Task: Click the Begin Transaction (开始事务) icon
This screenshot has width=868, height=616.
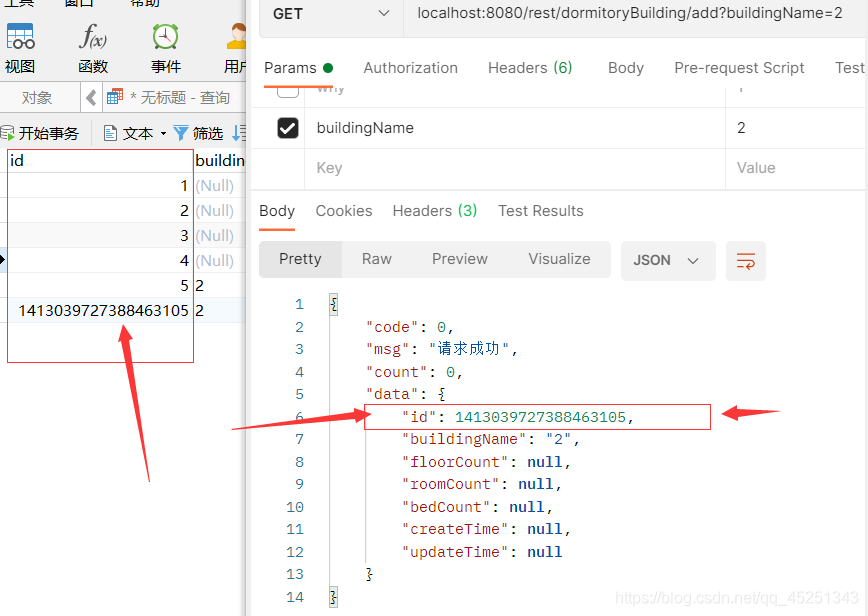Action: coord(8,133)
